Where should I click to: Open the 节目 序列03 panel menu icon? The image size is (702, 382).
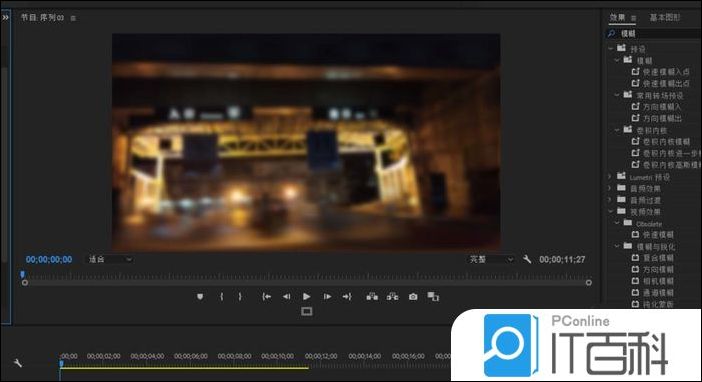point(73,18)
